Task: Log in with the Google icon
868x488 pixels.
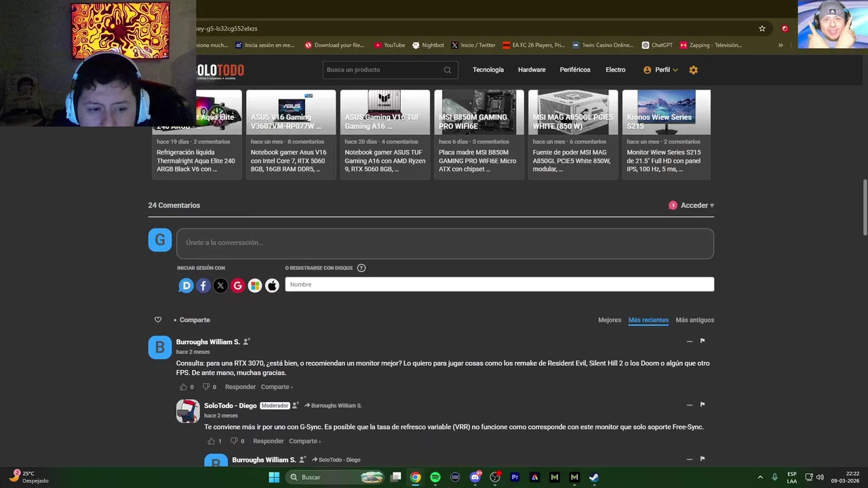Action: coord(237,286)
